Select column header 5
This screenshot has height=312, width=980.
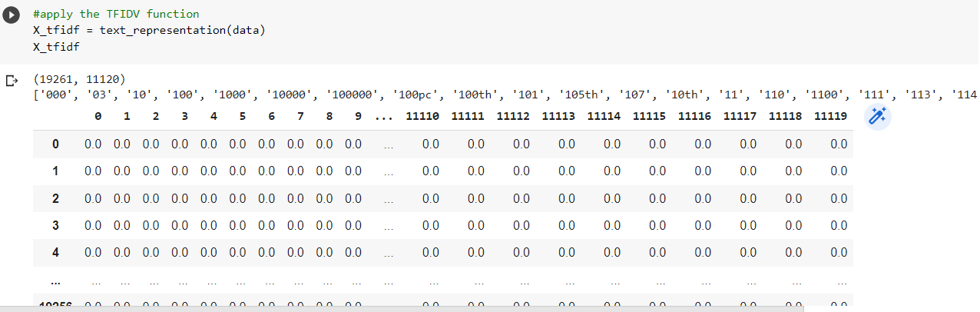coord(243,117)
